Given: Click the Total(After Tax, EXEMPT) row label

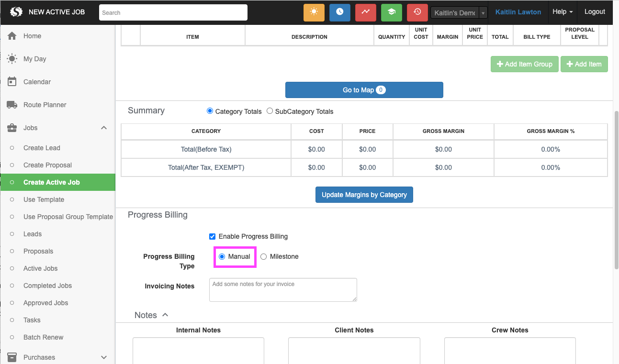Looking at the screenshot, I should (206, 167).
